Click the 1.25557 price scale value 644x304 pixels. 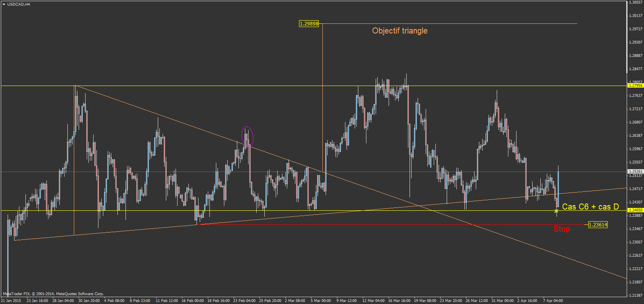click(636, 162)
